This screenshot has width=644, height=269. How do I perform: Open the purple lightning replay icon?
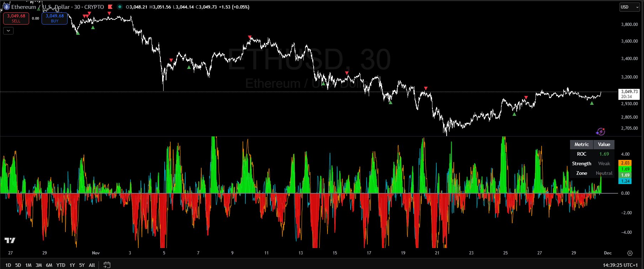(x=600, y=132)
